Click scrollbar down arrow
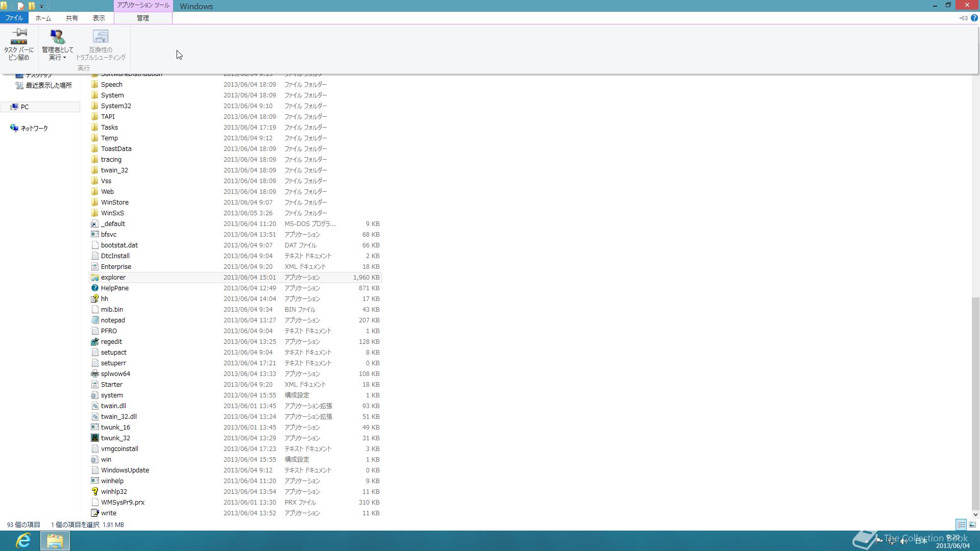Image resolution: width=980 pixels, height=551 pixels. pyautogui.click(x=975, y=515)
